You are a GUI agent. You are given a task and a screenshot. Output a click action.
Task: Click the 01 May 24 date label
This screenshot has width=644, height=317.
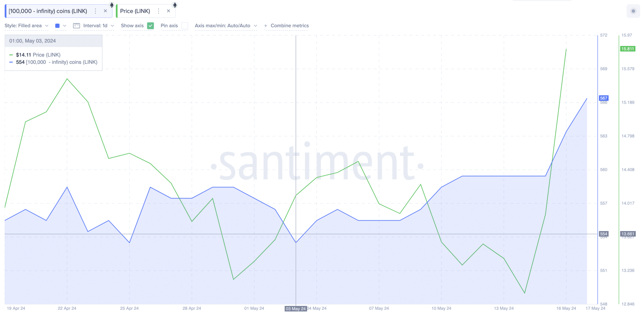click(x=254, y=309)
